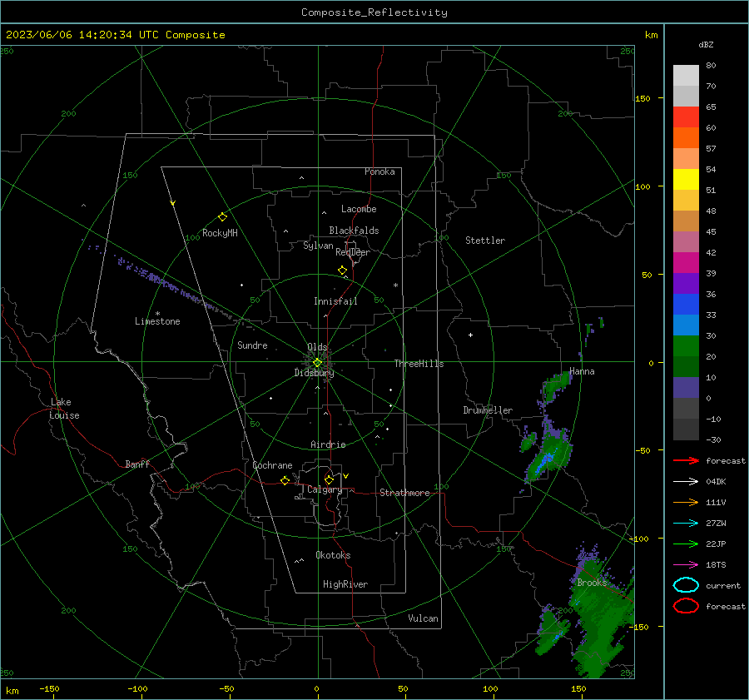This screenshot has width=749, height=700.
Task: Click the red forecast arrow in legend
Action: 686,460
